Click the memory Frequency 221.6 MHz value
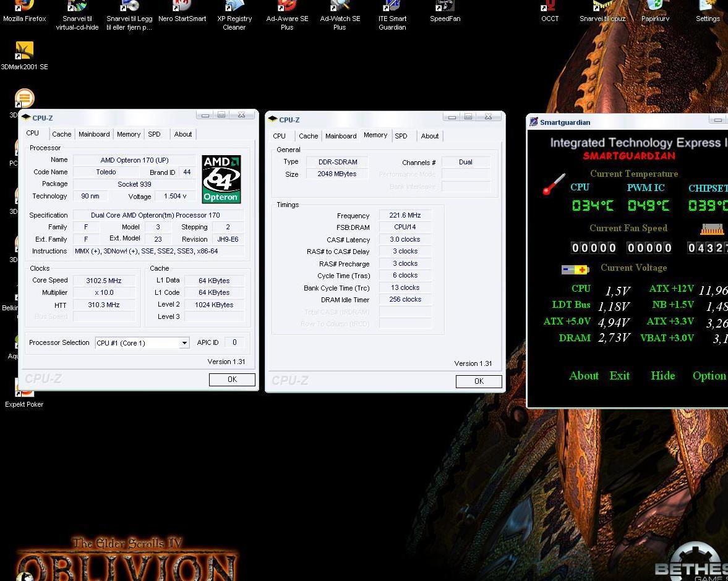Screen dimensions: 728x581 pyautogui.click(x=405, y=215)
